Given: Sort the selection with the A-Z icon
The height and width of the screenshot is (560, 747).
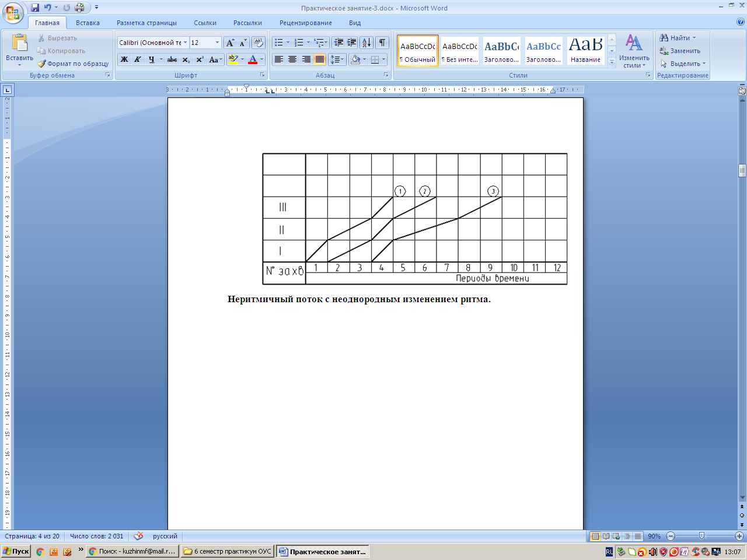Looking at the screenshot, I should 366,43.
